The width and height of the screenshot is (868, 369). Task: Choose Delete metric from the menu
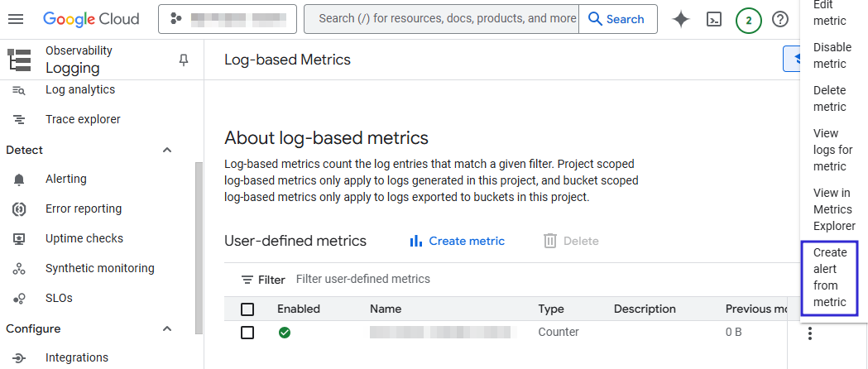coord(829,98)
